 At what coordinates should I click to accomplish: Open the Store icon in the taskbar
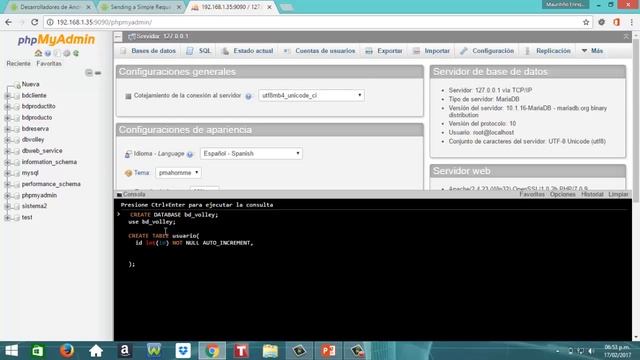(38, 351)
